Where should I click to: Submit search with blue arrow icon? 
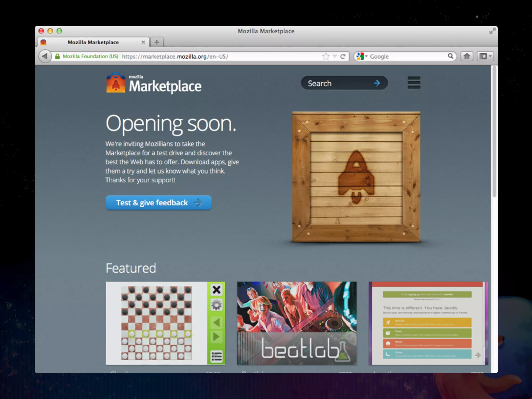(x=377, y=83)
